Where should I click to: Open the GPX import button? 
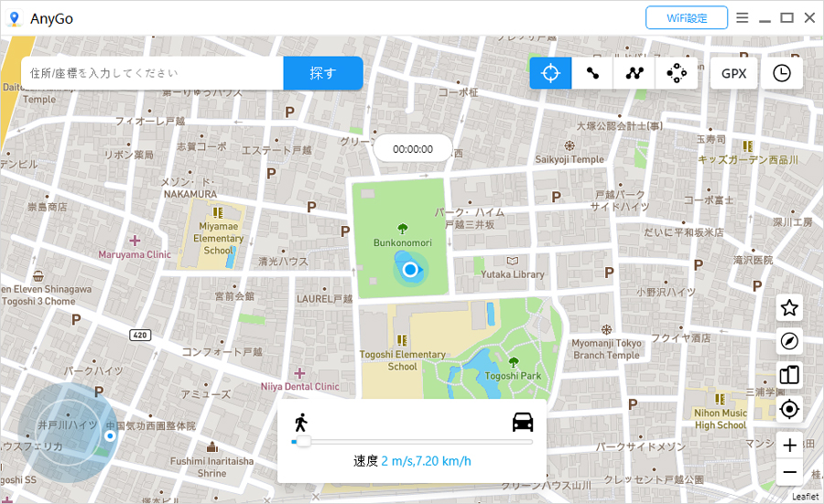[x=733, y=73]
